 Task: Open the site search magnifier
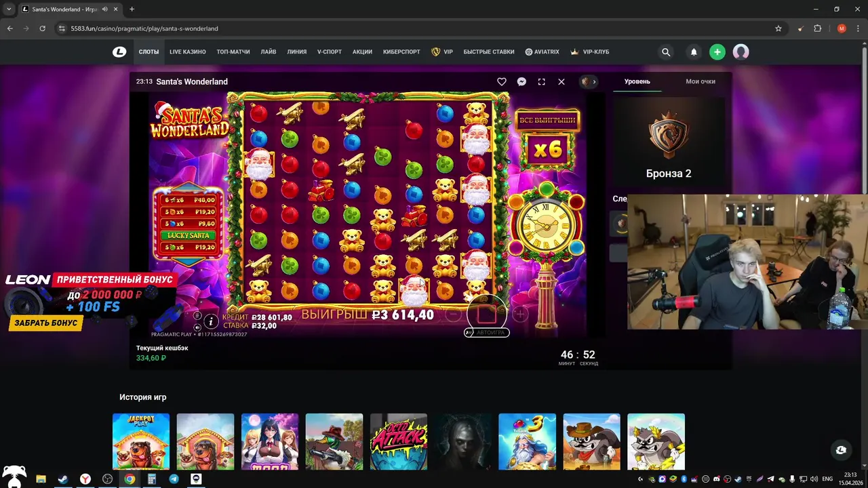(x=666, y=52)
